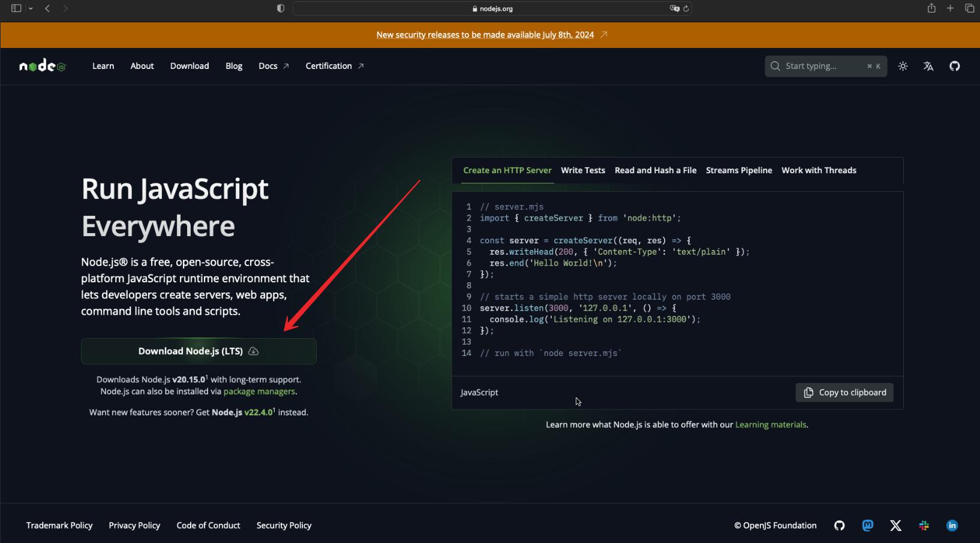
Task: Switch to the Write Tests tab
Action: (583, 170)
